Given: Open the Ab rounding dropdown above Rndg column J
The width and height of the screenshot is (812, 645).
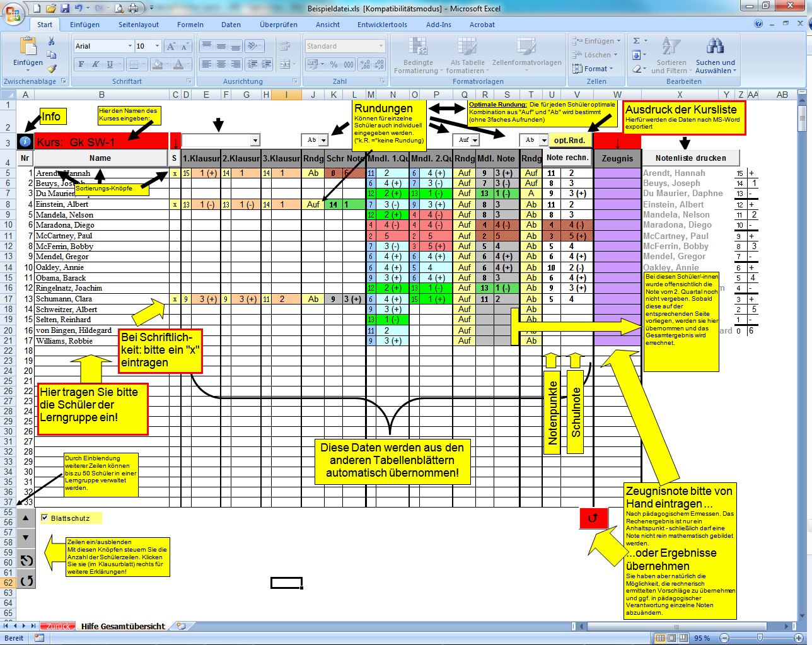Looking at the screenshot, I should tap(323, 141).
